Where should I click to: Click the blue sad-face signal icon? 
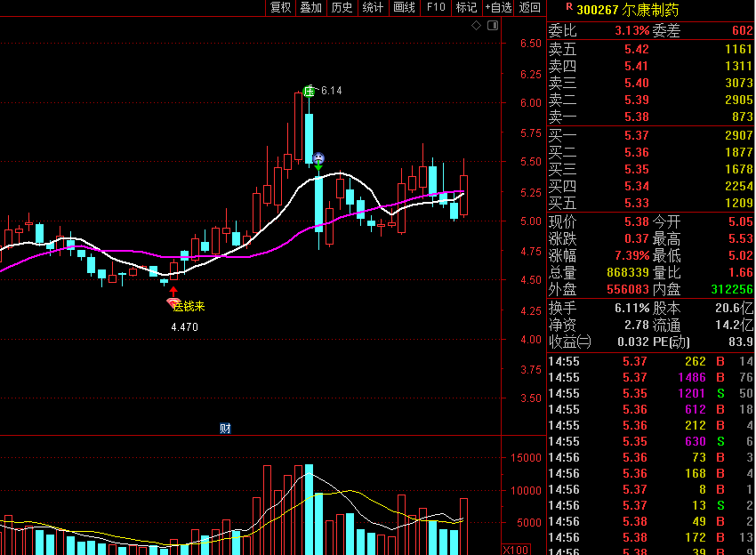point(318,158)
